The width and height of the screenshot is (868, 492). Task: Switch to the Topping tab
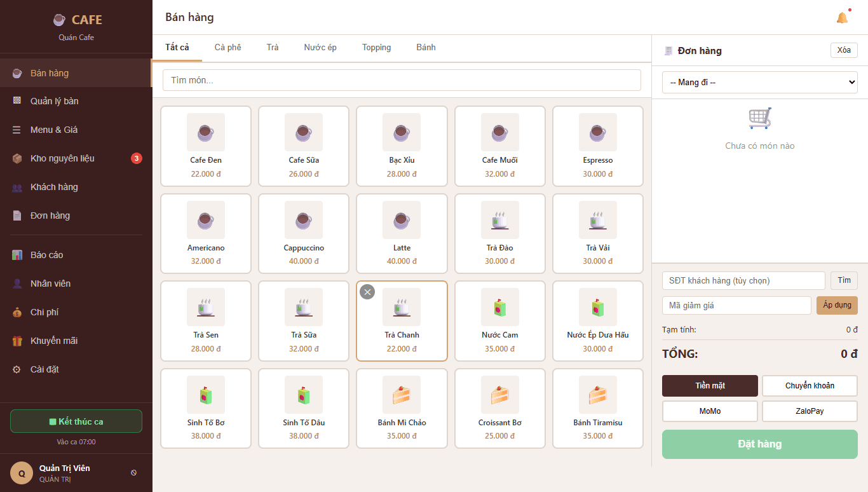pos(377,48)
